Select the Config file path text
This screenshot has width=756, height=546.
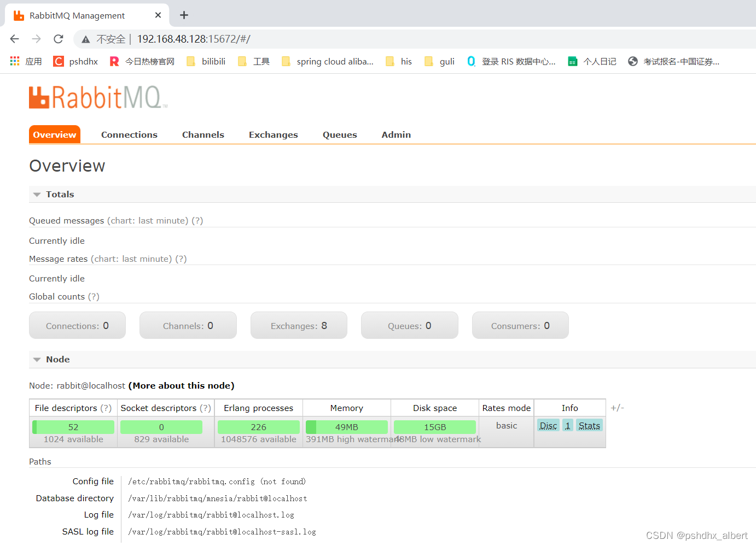(x=217, y=482)
